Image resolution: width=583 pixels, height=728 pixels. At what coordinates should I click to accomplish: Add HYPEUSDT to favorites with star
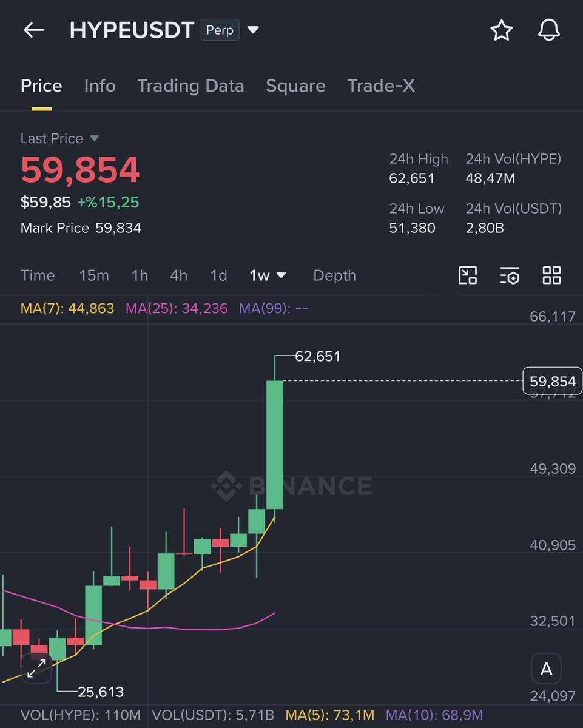[x=501, y=30]
